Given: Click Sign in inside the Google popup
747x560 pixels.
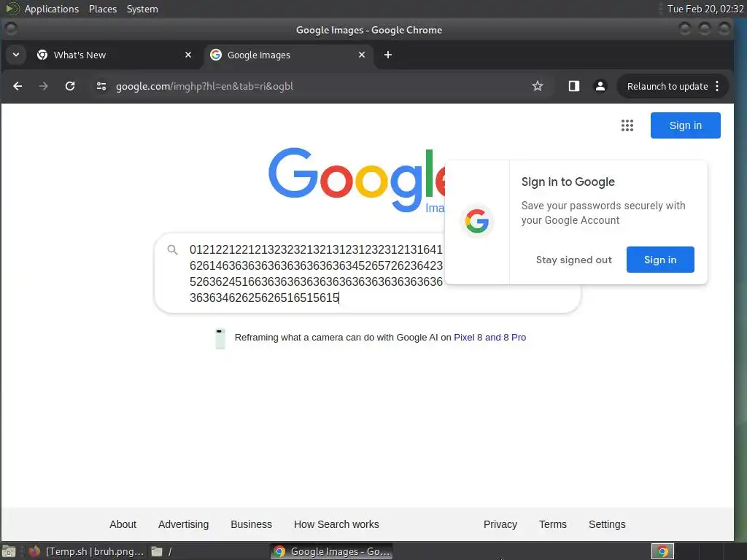Looking at the screenshot, I should (x=659, y=260).
